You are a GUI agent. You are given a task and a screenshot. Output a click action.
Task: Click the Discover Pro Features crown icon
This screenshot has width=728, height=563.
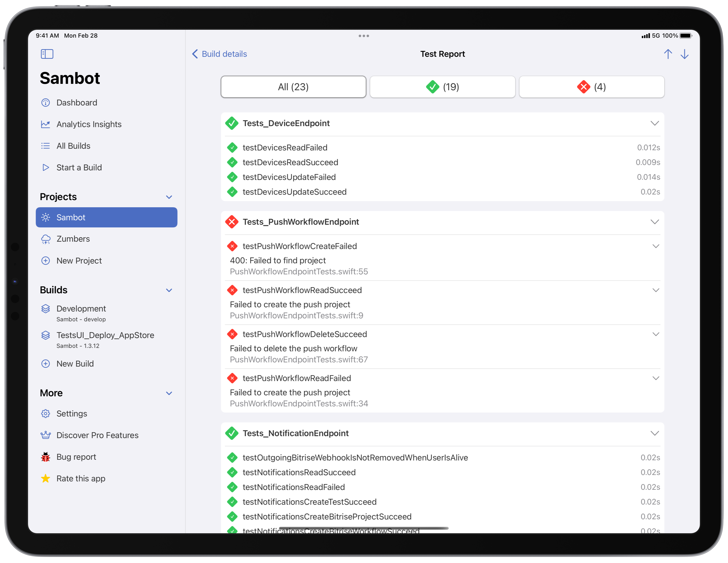(x=46, y=435)
